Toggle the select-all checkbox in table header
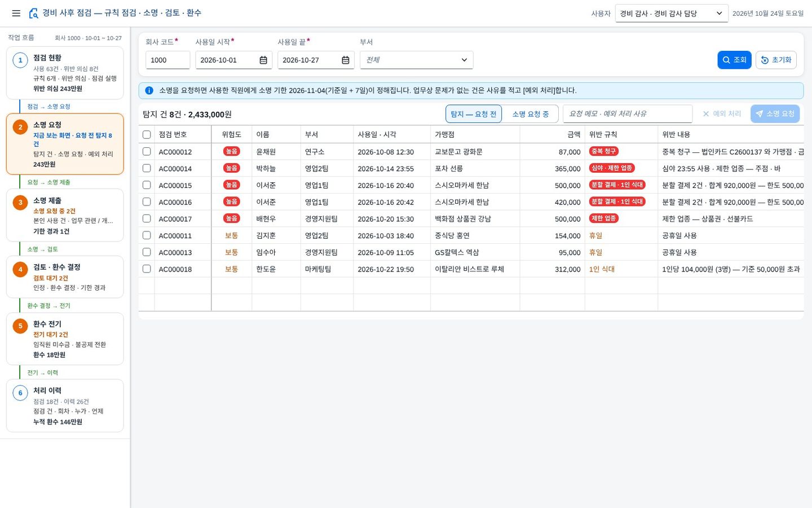 tap(147, 135)
